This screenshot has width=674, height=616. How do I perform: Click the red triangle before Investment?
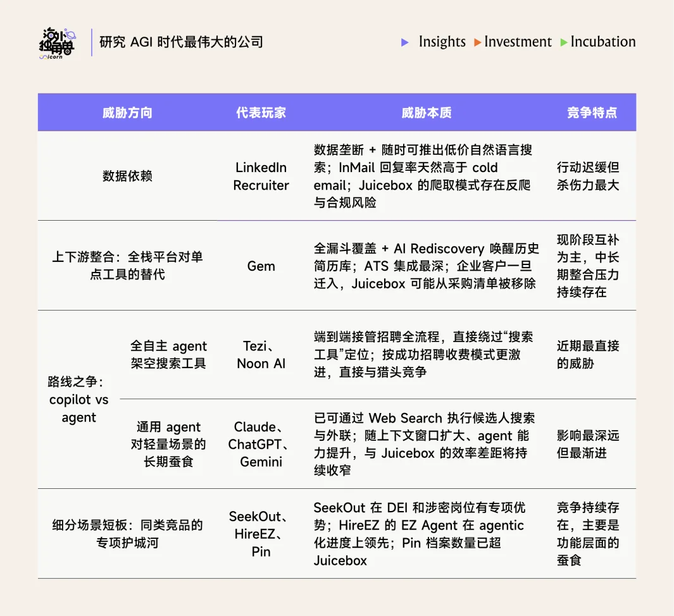(477, 42)
